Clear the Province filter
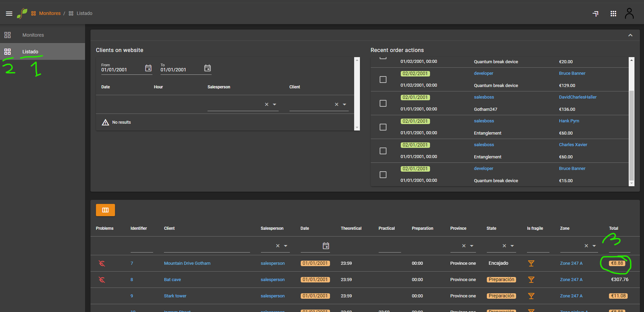The height and width of the screenshot is (312, 644). click(x=464, y=246)
